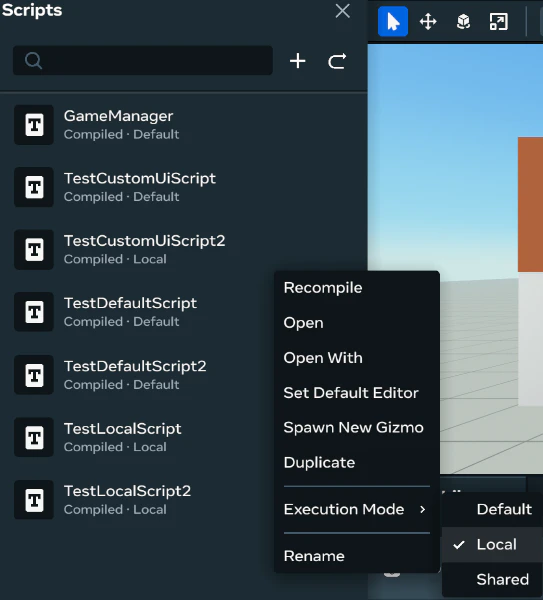Close the Scripts panel
This screenshot has width=543, height=600.
pyautogui.click(x=342, y=11)
